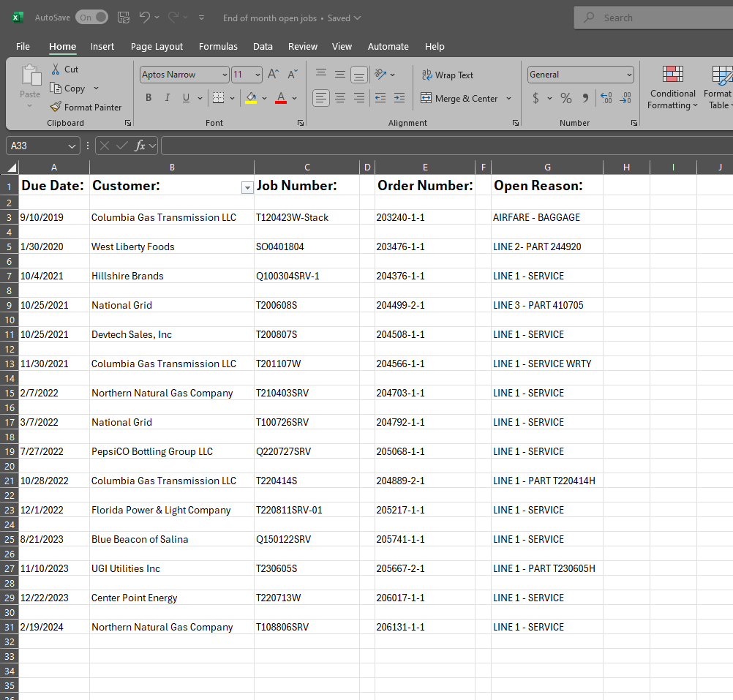Select the T220811SRV-01 job number cell
Screen dimensions: 733x700
tap(307, 510)
